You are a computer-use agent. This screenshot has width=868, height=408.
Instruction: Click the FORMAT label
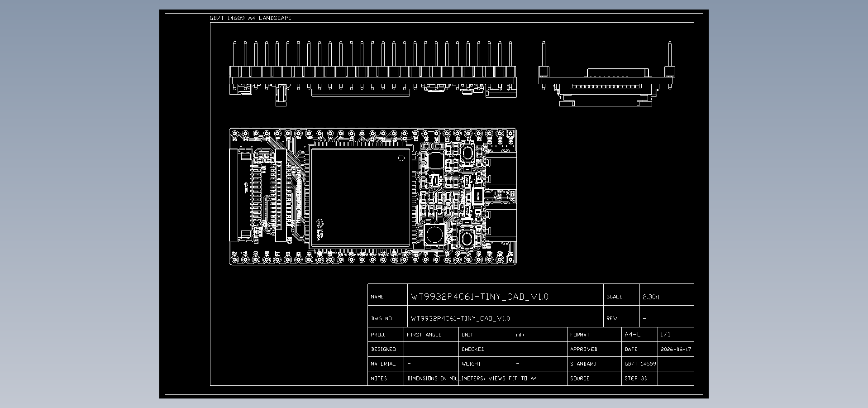[580, 335]
